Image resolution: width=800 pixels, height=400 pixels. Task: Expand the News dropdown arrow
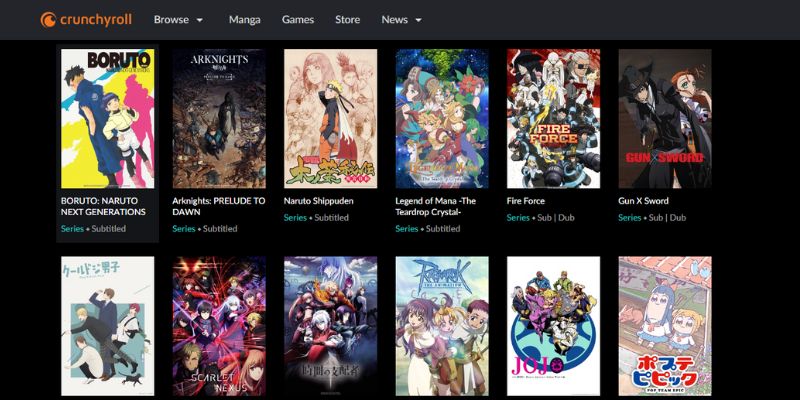419,20
